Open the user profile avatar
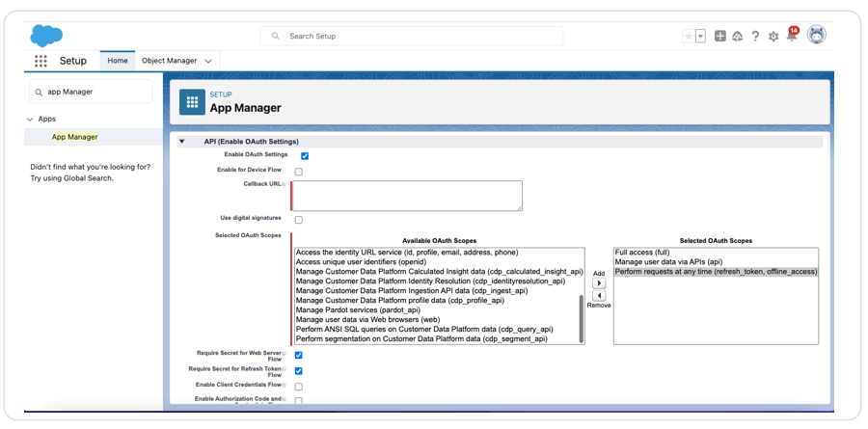This screenshot has height=429, width=868. coord(816,35)
